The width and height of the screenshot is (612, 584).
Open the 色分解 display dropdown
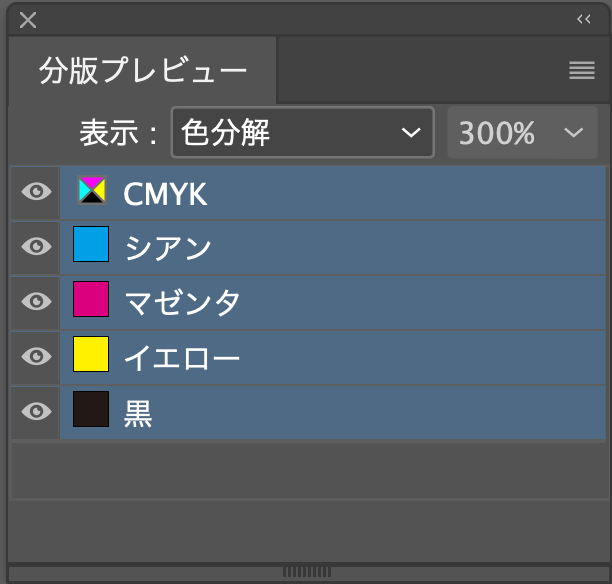click(x=303, y=132)
